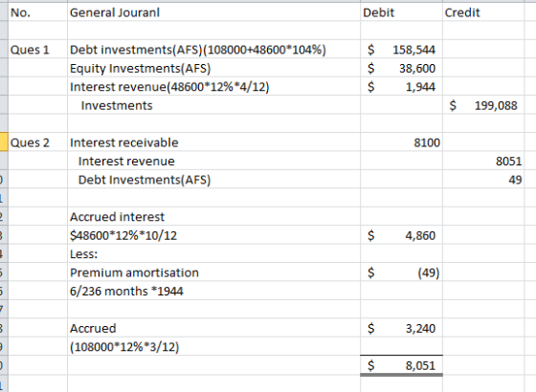Select cell '$48600*12%*10/12'
Screen dimensions: 536x392
[213, 235]
